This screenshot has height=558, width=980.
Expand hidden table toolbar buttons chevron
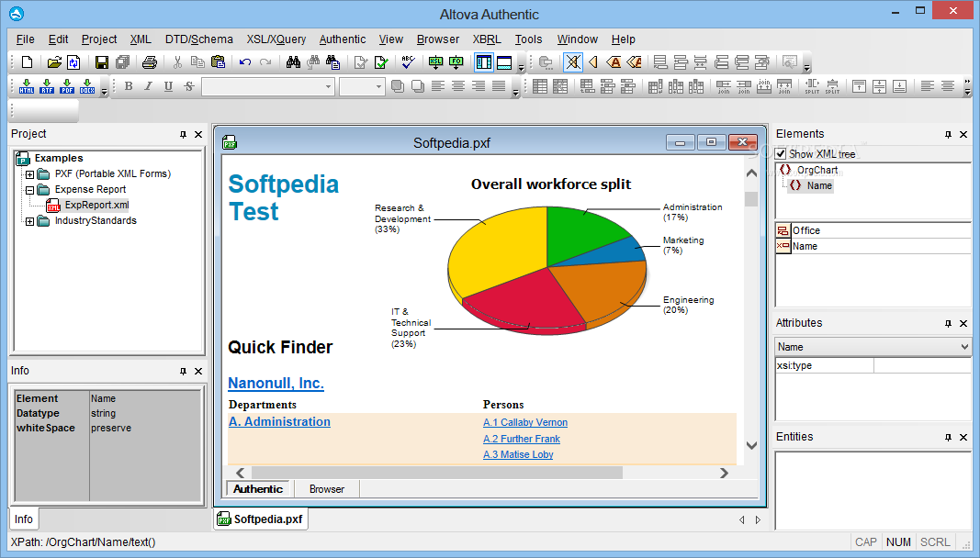click(967, 82)
